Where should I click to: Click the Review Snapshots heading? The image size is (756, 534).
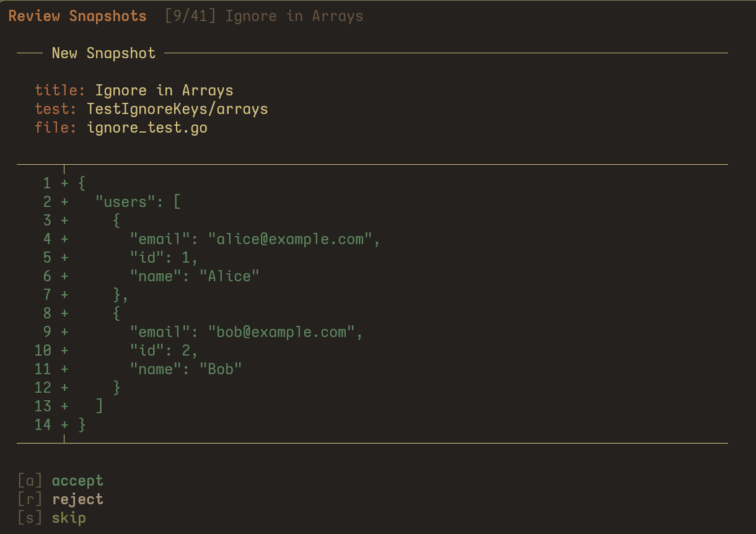[x=77, y=16]
